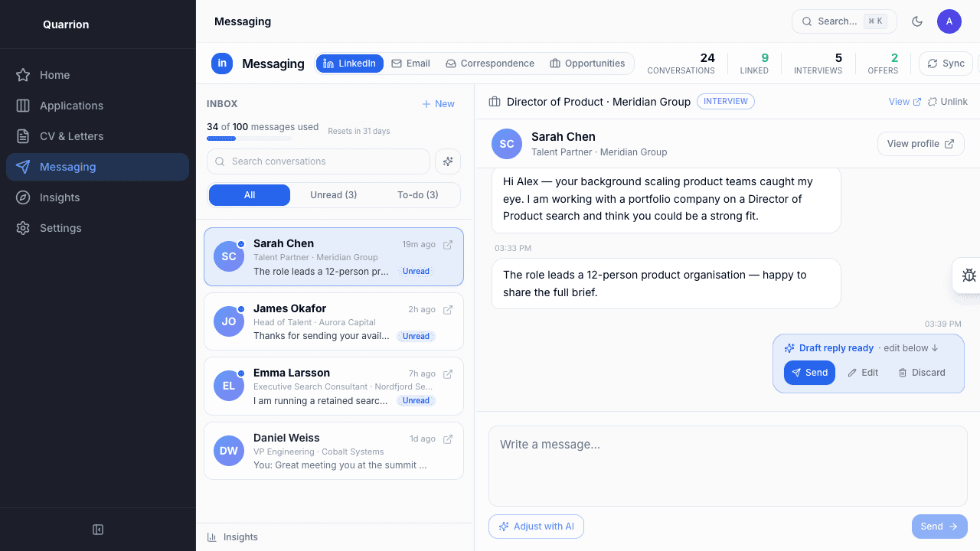Send the draft reply

(809, 373)
